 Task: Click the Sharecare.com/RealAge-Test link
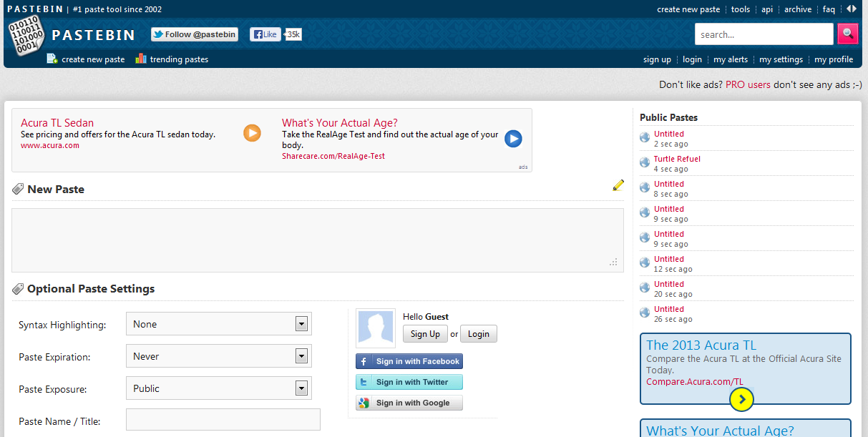(333, 156)
